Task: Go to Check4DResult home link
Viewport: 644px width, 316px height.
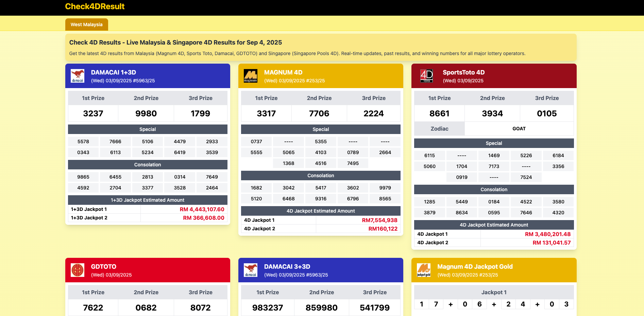Action: [x=95, y=6]
